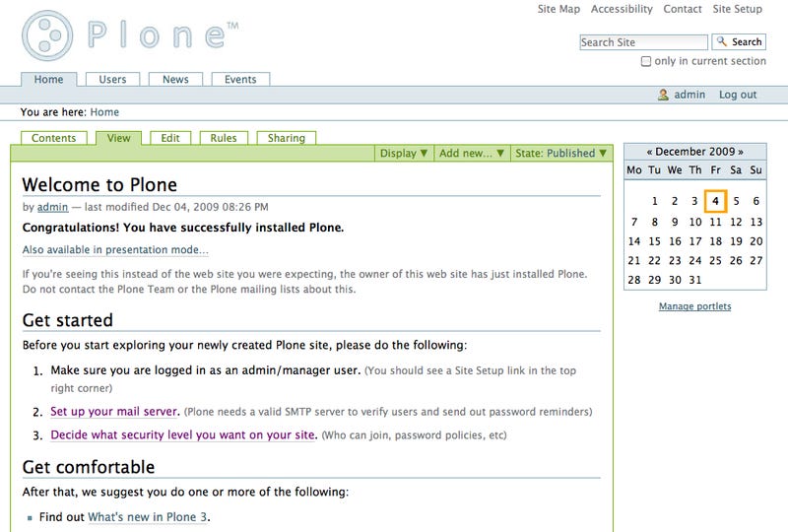The width and height of the screenshot is (788, 532).
Task: Expand the Add new… dropdown
Action: pyautogui.click(x=472, y=154)
